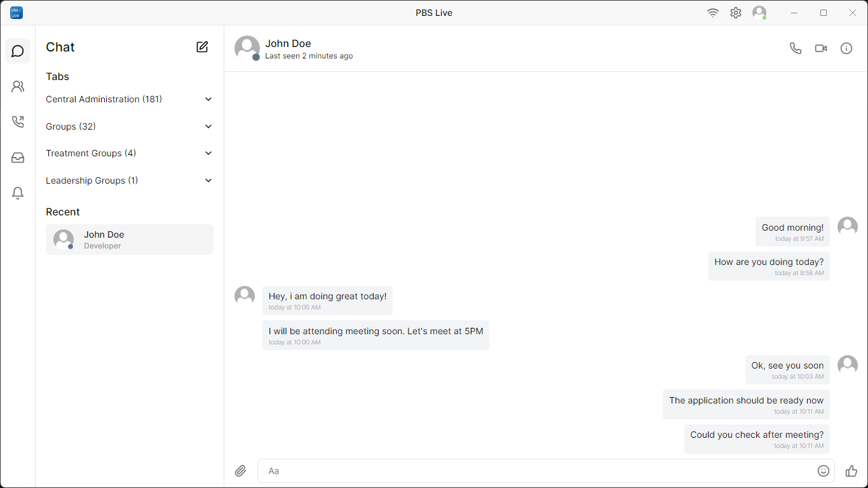
Task: Open notifications bell icon
Action: pos(18,193)
